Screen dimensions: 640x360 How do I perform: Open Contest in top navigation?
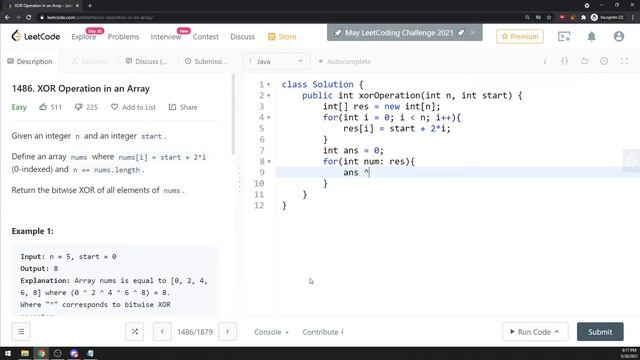pyautogui.click(x=206, y=37)
